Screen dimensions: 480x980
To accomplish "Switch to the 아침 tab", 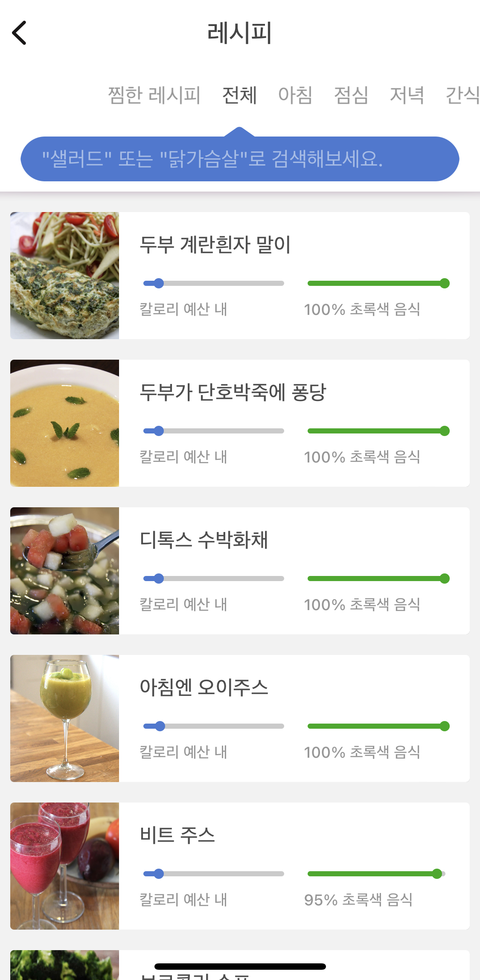I will click(295, 95).
